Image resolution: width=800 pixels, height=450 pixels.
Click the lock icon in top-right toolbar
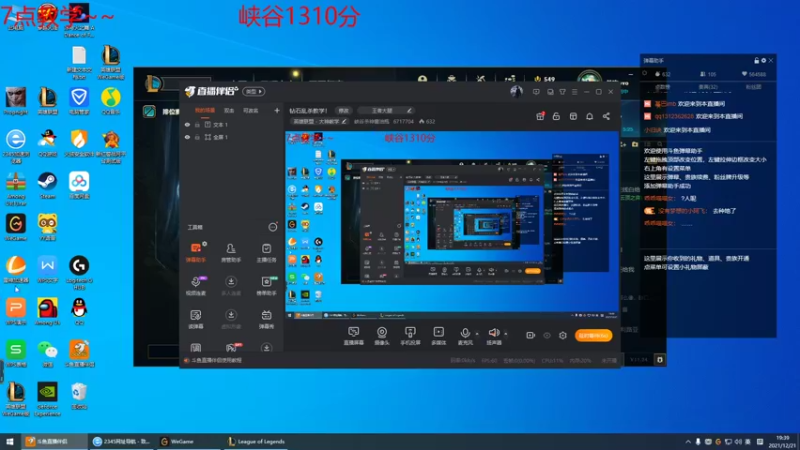pos(556,116)
